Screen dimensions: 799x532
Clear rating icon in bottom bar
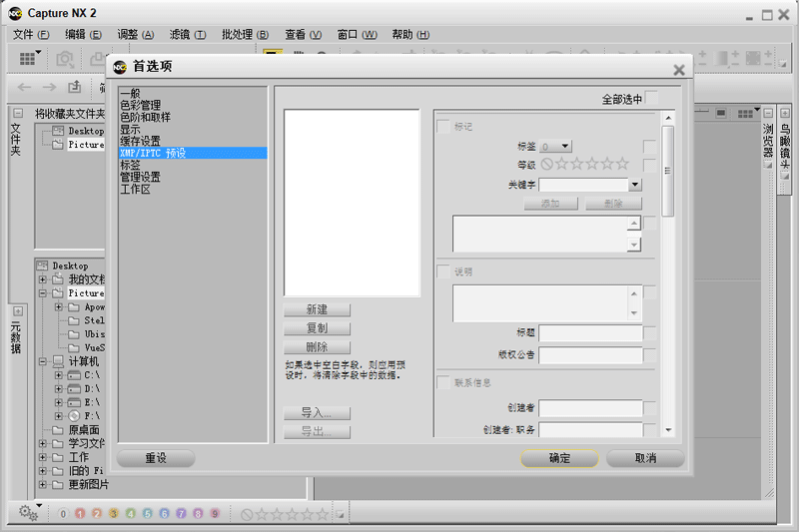tap(246, 515)
